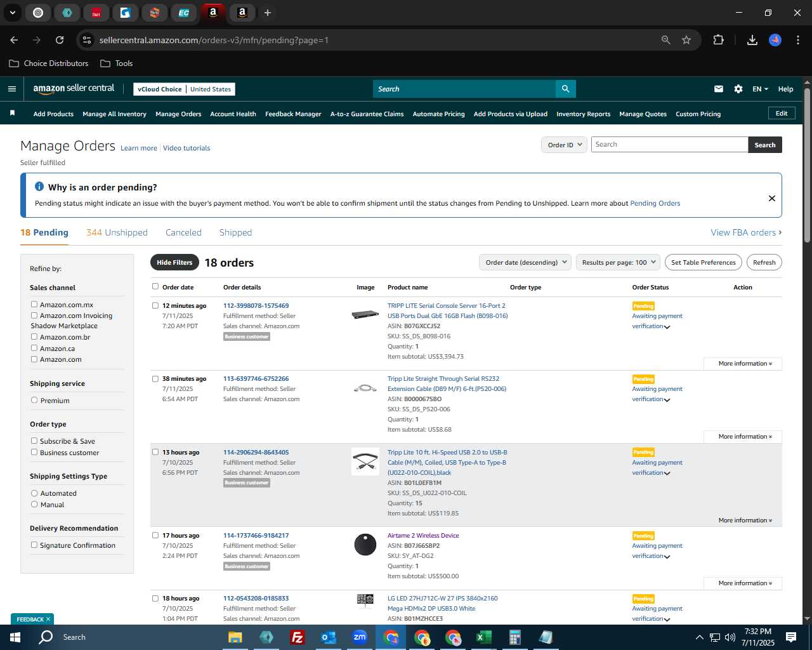Click the bookmark icon in favorites bar
Screen dimensions: 812x650
pyautogui.click(x=12, y=113)
